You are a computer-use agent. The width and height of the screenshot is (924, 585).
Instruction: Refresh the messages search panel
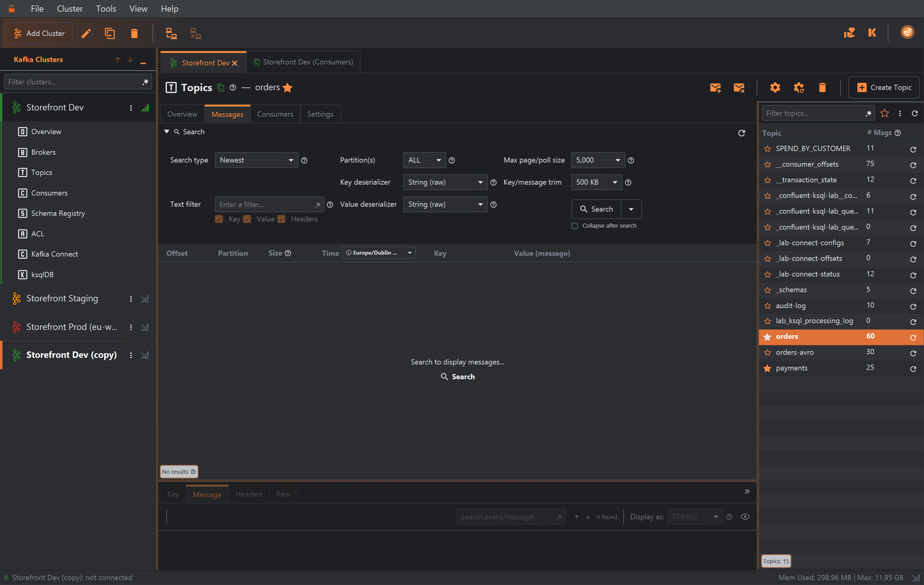point(742,133)
